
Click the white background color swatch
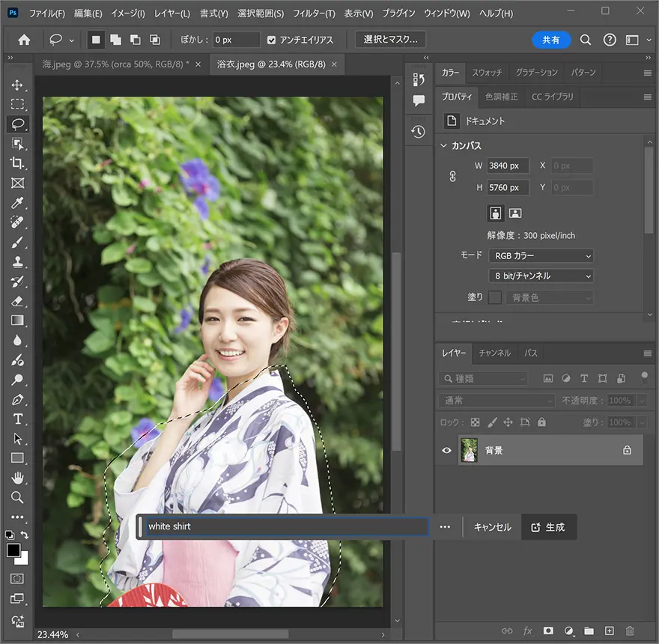24,560
